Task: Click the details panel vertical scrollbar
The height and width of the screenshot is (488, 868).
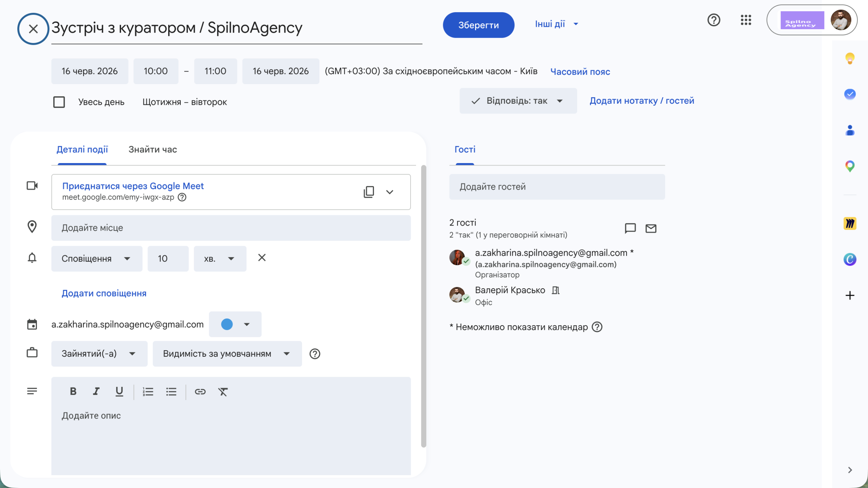Action: (423, 306)
